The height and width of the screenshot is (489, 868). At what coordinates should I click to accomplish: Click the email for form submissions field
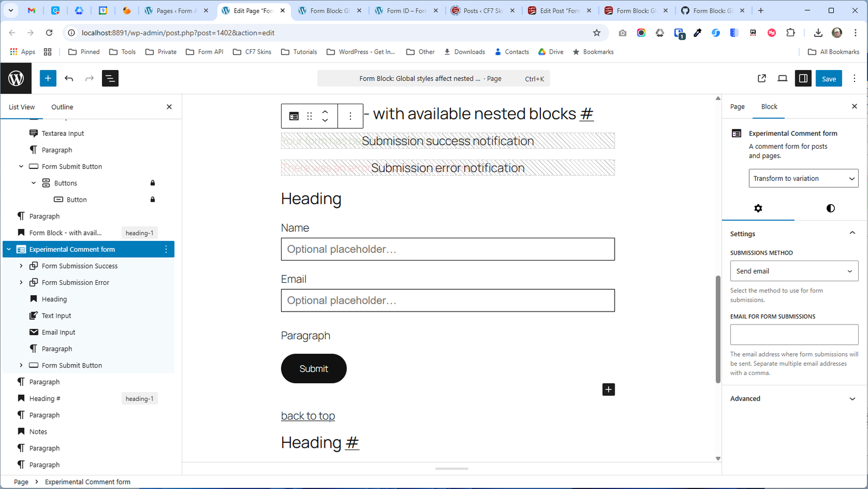point(794,335)
